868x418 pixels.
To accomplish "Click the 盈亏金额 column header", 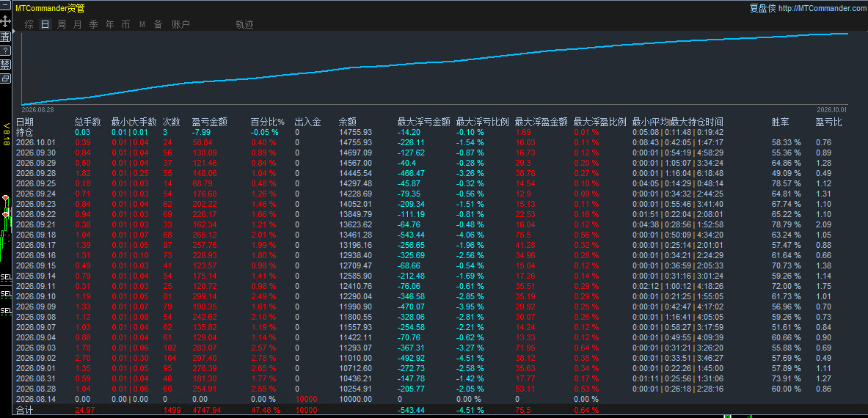I will 209,122.
